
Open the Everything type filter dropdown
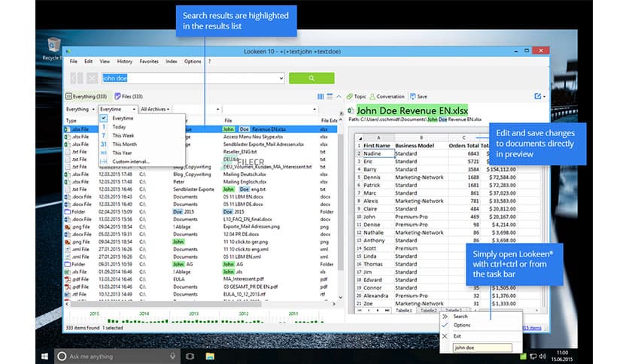[81, 109]
